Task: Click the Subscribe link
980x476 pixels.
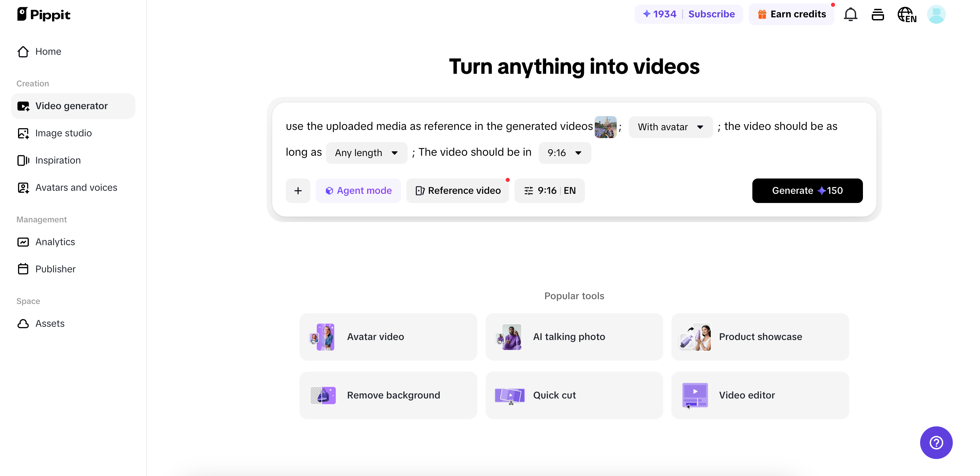Action: (712, 14)
